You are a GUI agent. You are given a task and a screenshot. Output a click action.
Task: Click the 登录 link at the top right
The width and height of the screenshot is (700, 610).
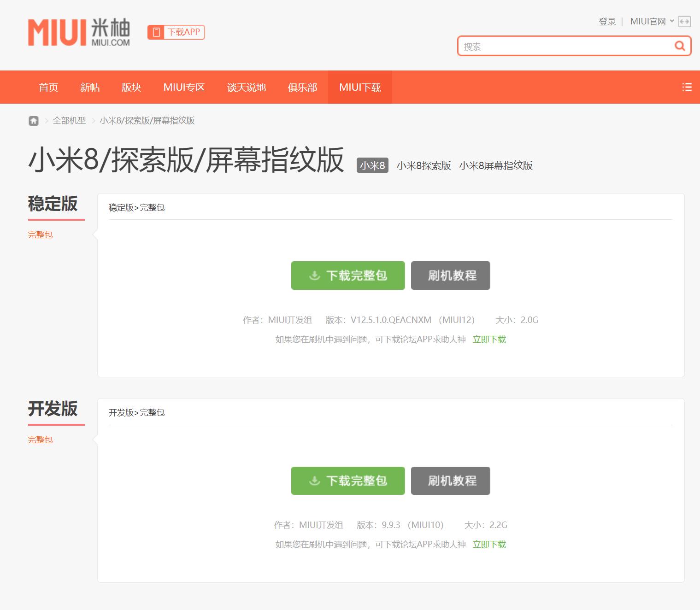tap(606, 21)
